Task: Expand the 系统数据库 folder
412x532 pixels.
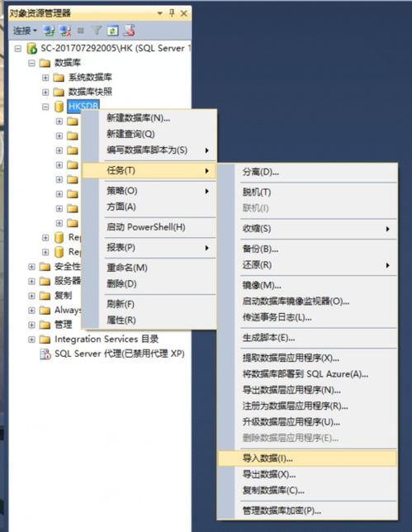Action: click(x=45, y=78)
